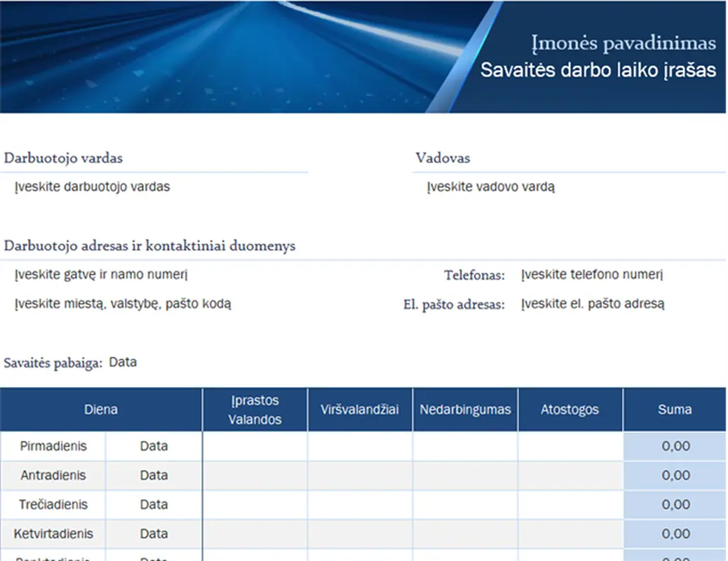Select the Pirmadienis day cell
This screenshot has width=728, height=561.
click(53, 446)
